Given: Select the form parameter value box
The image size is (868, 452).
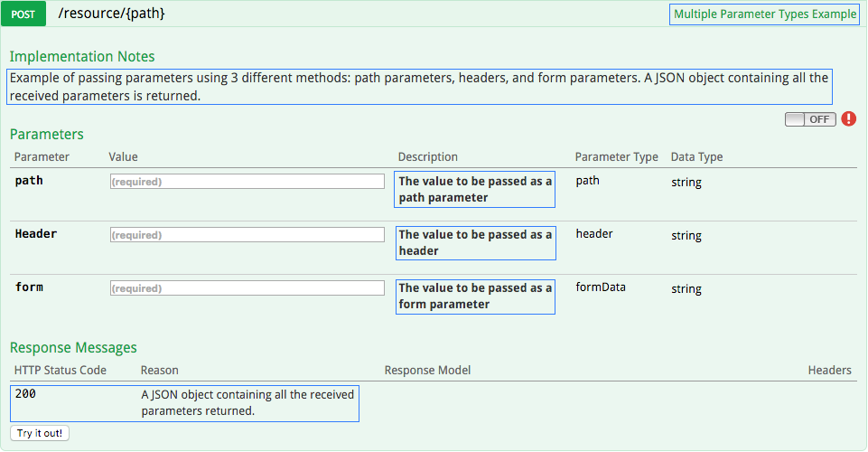Looking at the screenshot, I should [x=247, y=288].
